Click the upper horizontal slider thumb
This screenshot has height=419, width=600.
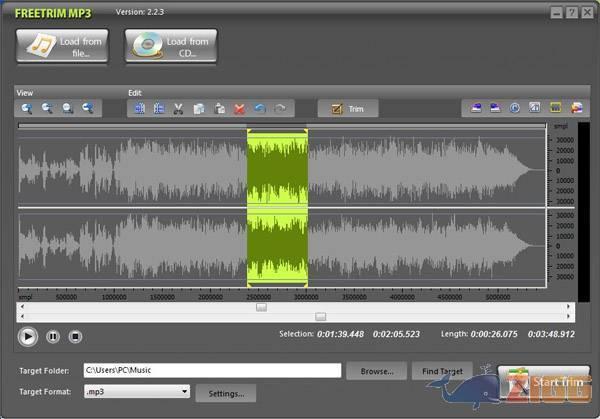click(x=261, y=307)
